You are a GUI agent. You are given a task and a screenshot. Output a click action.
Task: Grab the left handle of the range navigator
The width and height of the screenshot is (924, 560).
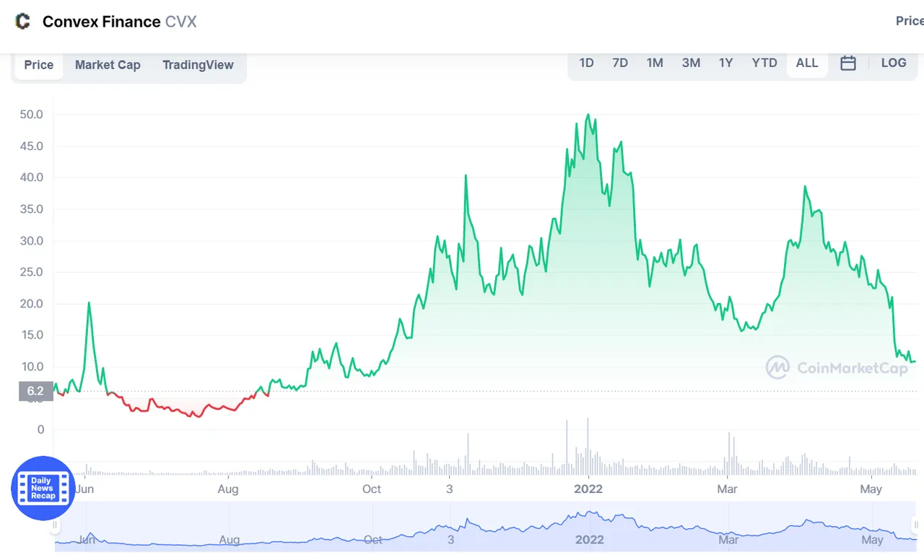tap(56, 525)
